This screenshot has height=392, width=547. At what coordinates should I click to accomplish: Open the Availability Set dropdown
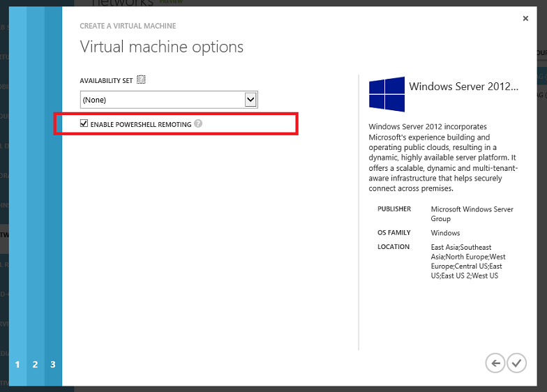click(x=169, y=100)
